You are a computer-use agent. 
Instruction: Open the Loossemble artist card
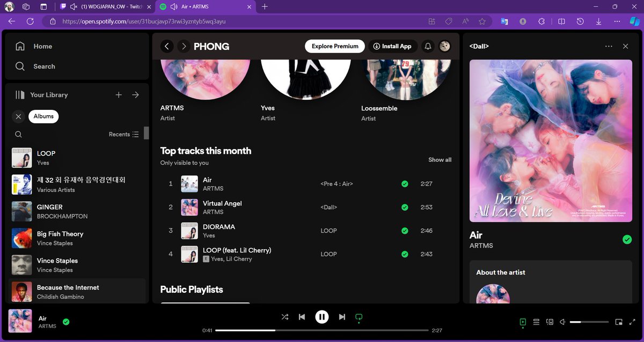pyautogui.click(x=406, y=92)
